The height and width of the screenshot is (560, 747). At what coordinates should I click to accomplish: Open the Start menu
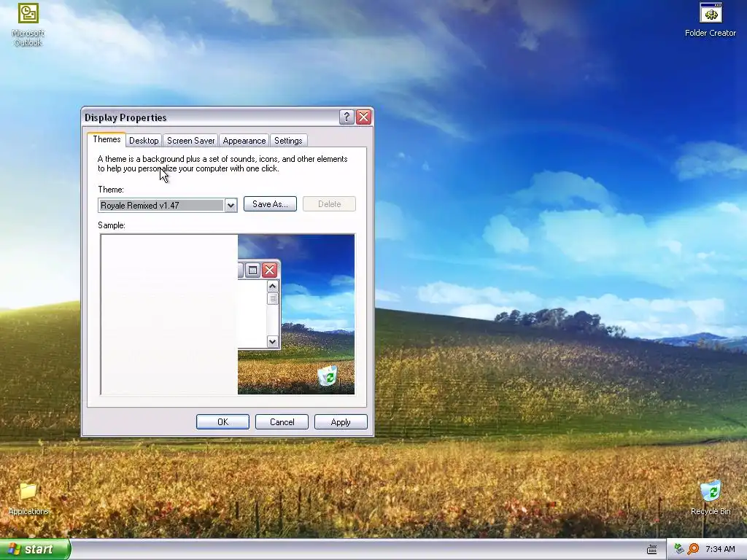(34, 549)
